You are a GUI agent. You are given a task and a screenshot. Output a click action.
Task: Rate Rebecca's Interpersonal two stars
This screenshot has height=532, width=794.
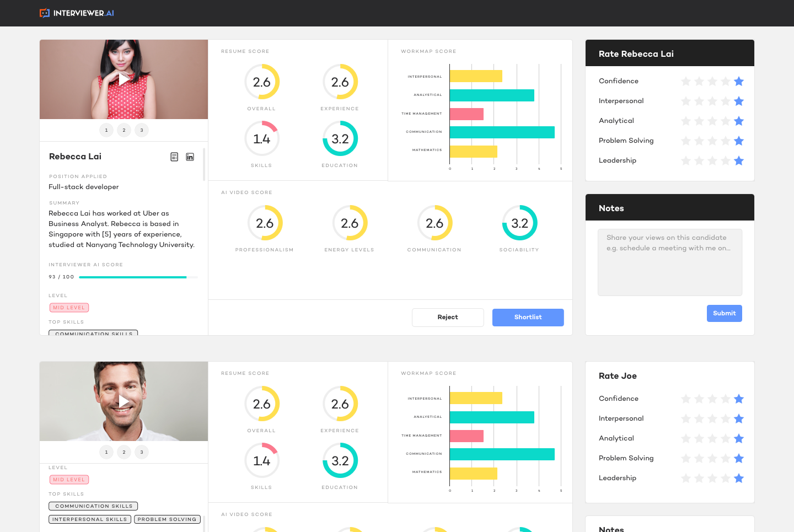coord(699,101)
